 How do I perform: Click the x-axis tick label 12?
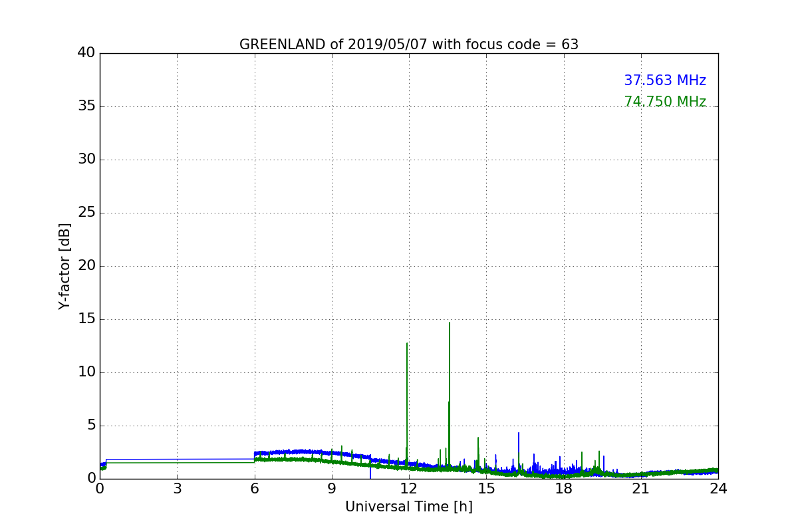pos(409,489)
